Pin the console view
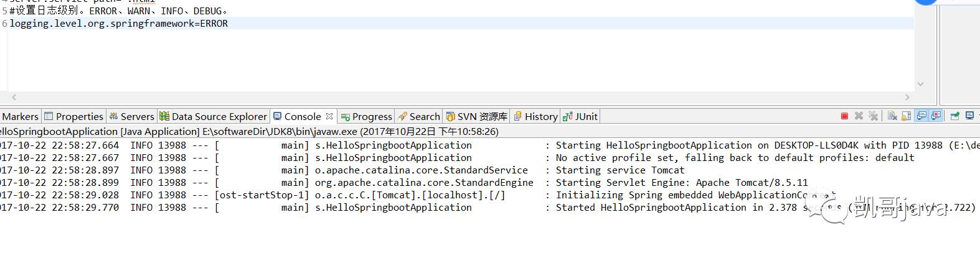Image resolution: width=980 pixels, height=253 pixels. point(954,116)
